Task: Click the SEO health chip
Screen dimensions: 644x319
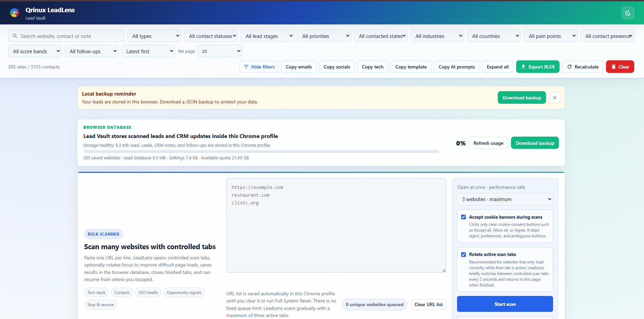Action: coord(148,293)
